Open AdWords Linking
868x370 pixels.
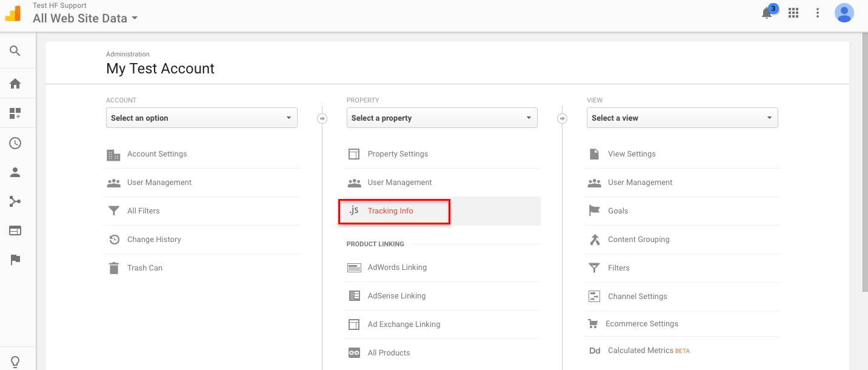pos(397,267)
